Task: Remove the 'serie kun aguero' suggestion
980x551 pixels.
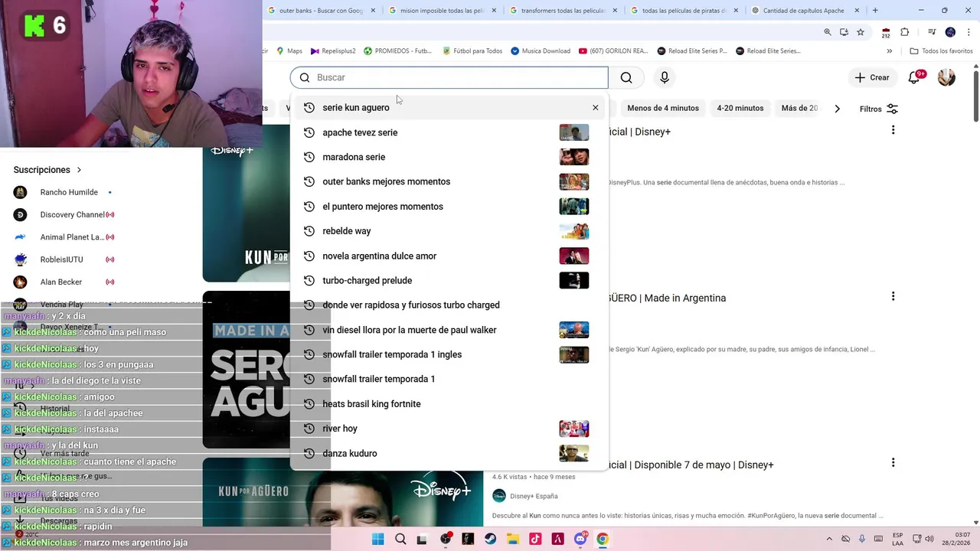Action: coord(595,108)
